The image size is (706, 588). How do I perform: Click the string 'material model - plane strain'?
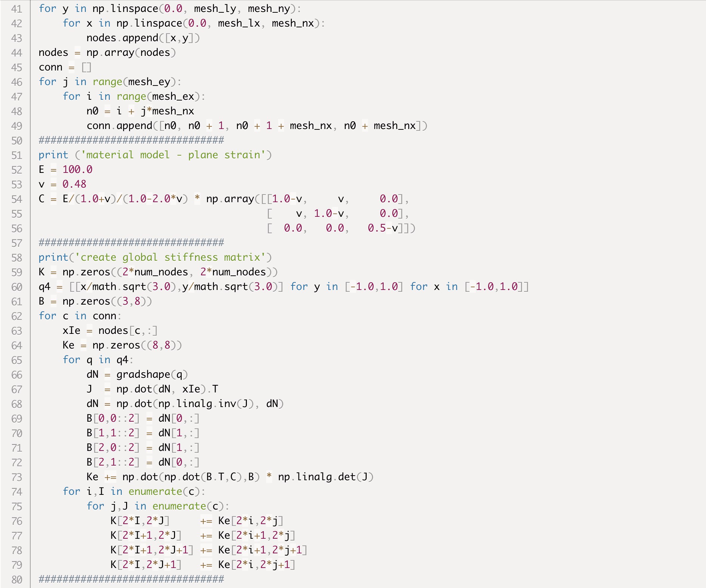[173, 155]
